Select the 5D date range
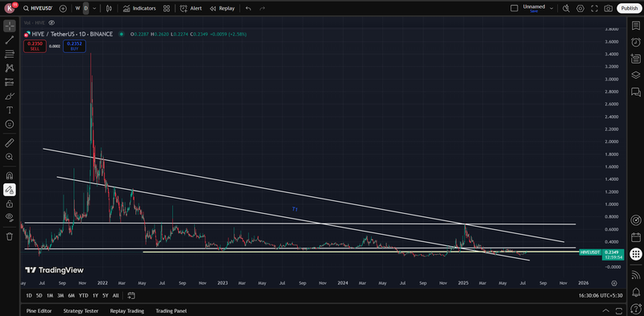The width and height of the screenshot is (644, 316). tap(39, 295)
